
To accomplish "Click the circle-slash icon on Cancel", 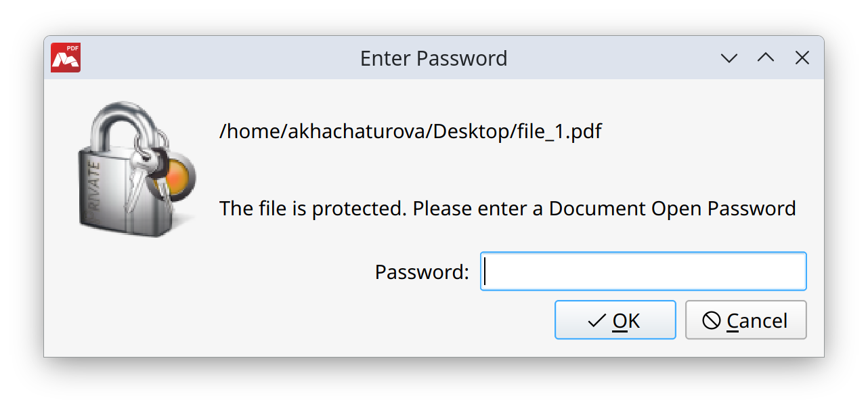I will pos(711,320).
